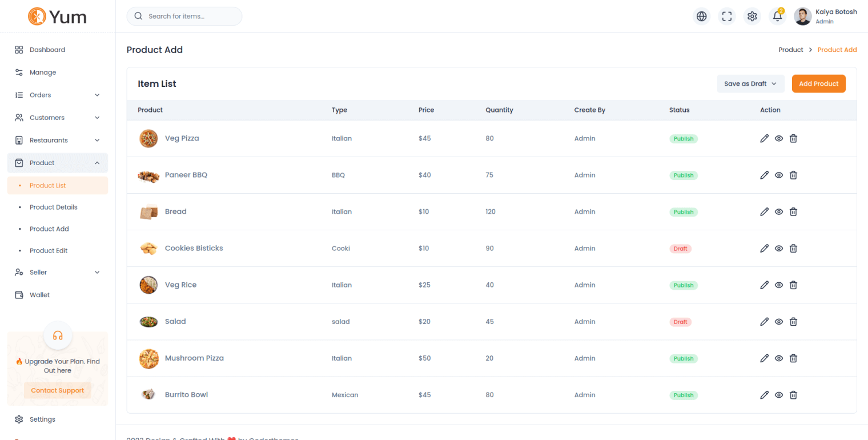Open the settings gear in header
868x440 pixels.
[752, 17]
